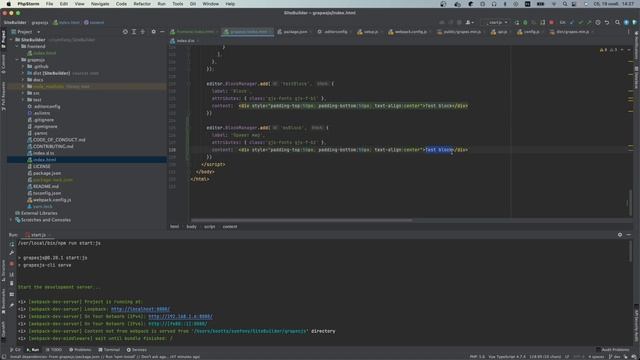Open macOS Spotlight search in menu bar
Screen dimensions: 640x360
565,4
